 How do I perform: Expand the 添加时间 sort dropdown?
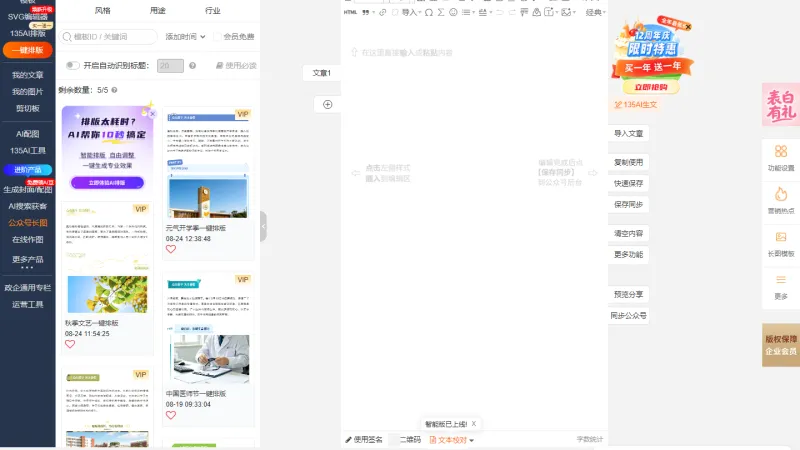coord(185,37)
